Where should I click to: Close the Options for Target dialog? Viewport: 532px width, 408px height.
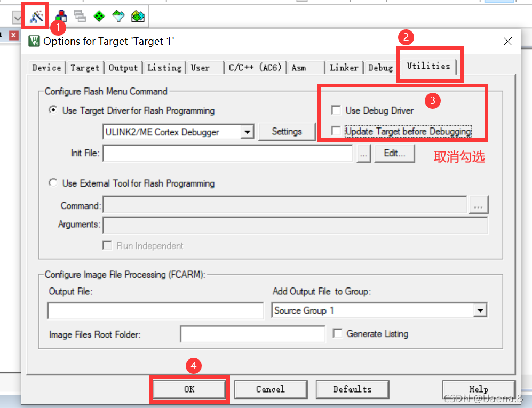(x=507, y=42)
